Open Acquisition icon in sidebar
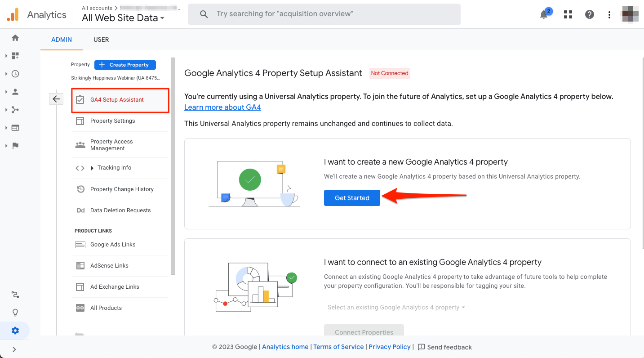The height and width of the screenshot is (358, 644). click(x=15, y=110)
